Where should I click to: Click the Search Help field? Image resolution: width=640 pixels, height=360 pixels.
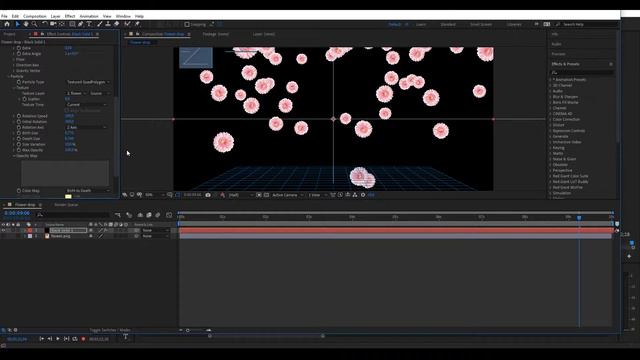586,24
